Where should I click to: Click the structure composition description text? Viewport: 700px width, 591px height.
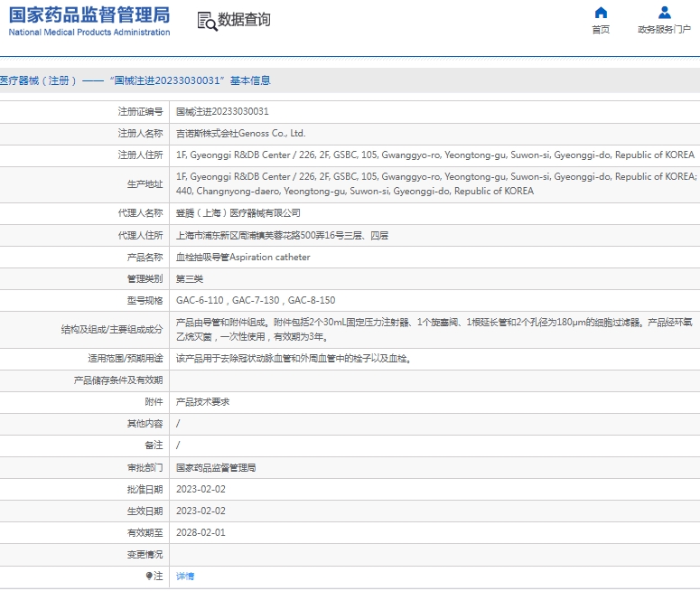434,330
